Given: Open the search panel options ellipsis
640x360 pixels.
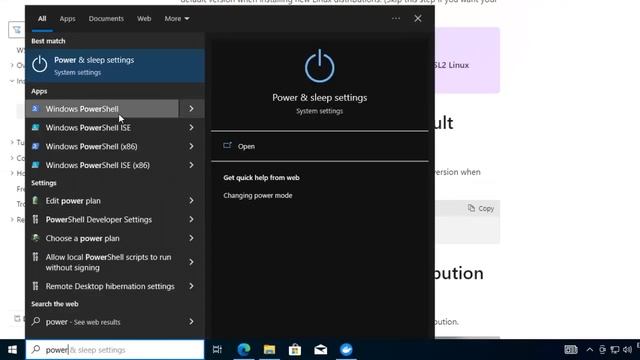Looking at the screenshot, I should 396,18.
